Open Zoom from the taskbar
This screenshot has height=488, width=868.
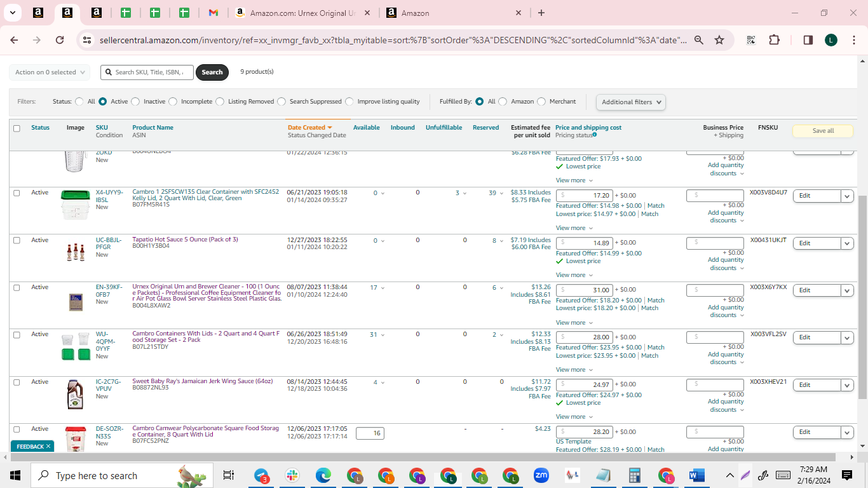click(x=541, y=475)
